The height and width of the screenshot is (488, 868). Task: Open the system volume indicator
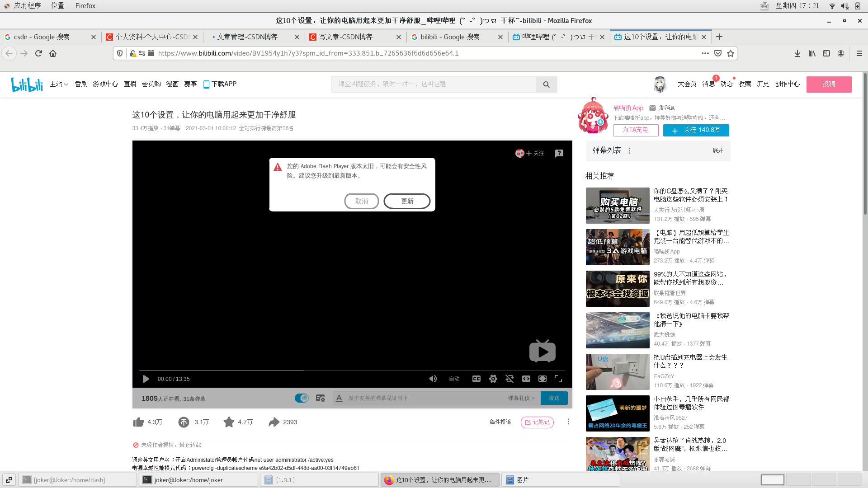[844, 6]
